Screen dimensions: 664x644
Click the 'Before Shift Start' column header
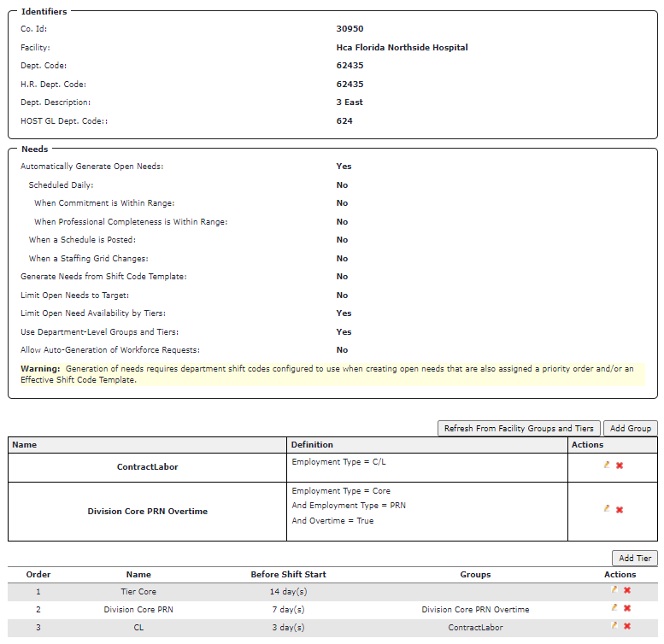(288, 574)
